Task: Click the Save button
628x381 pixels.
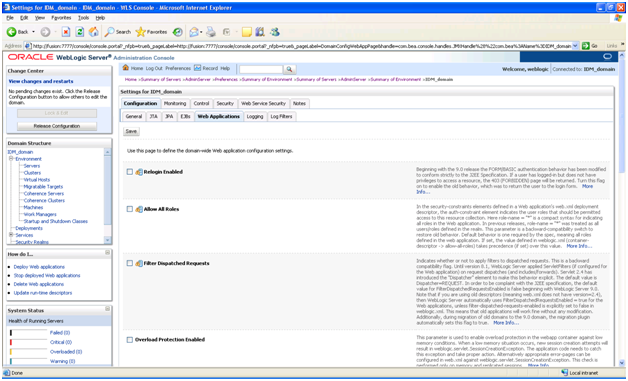Action: tap(131, 131)
